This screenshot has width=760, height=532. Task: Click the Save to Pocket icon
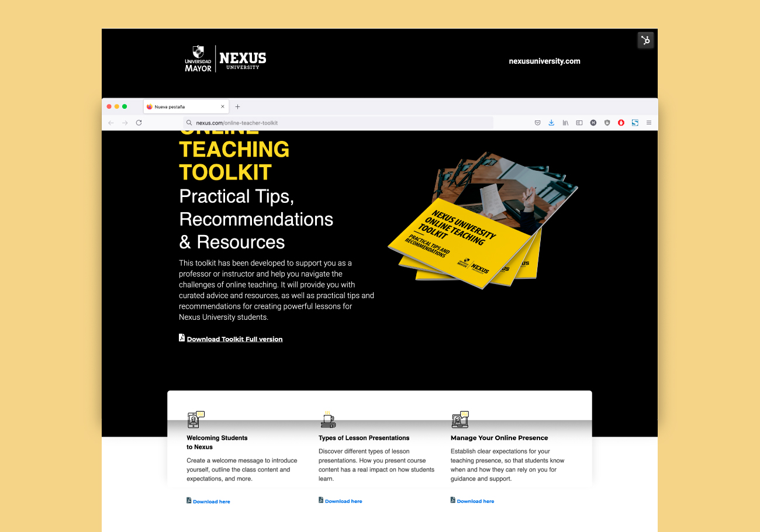pos(537,123)
